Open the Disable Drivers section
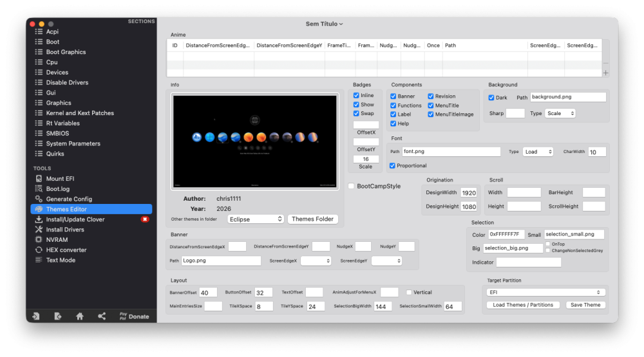Screen dimensions: 644x357 (x=67, y=82)
